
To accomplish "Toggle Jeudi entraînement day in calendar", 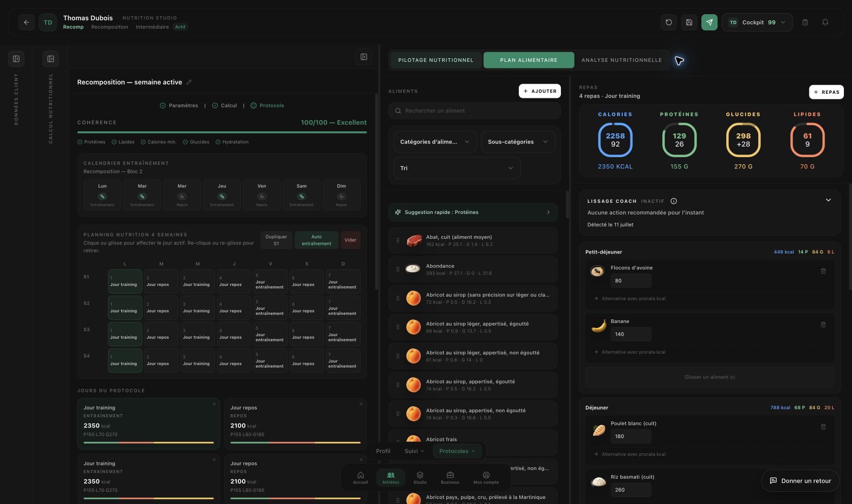I will (x=222, y=195).
